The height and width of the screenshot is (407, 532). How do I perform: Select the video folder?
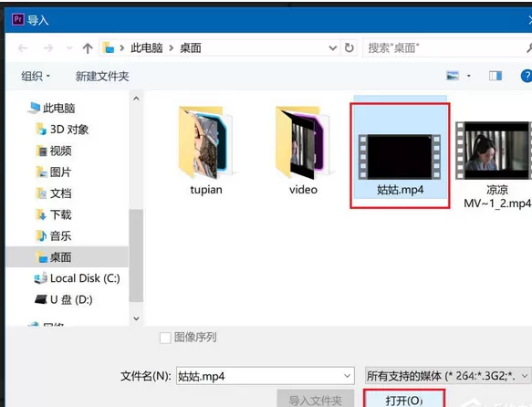[x=303, y=151]
